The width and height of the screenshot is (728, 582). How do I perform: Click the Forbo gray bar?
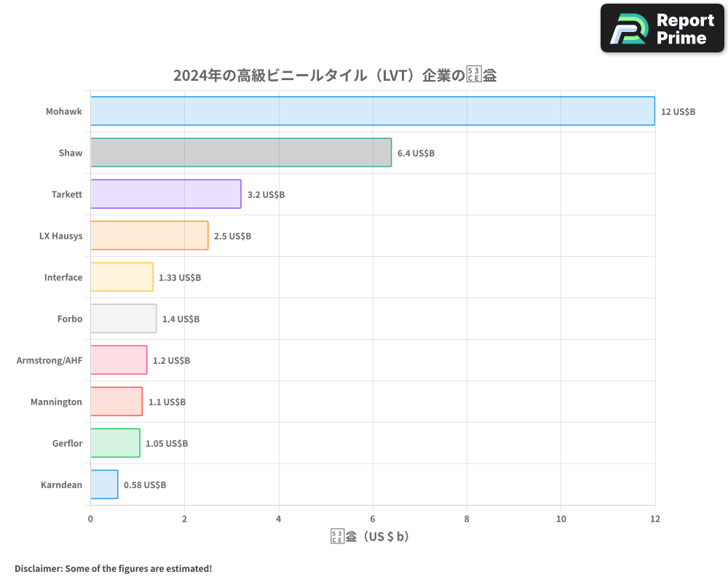tap(123, 319)
